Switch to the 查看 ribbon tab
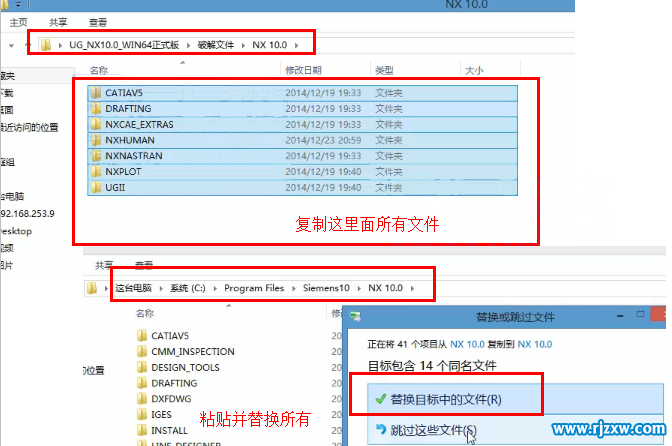 coord(98,22)
